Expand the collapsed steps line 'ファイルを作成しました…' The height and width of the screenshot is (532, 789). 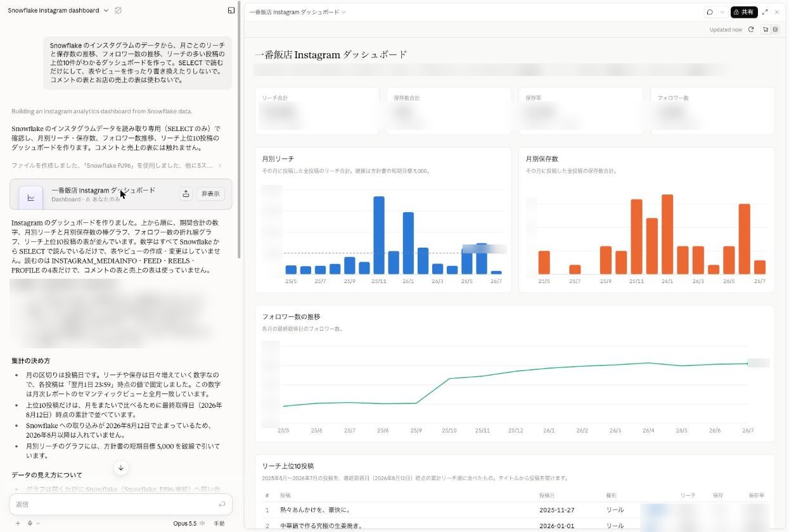[x=117, y=165]
